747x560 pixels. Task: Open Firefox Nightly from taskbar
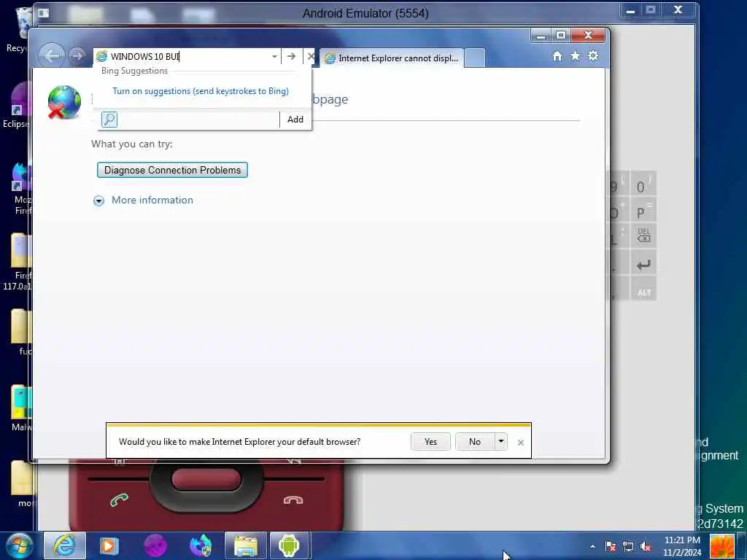201,545
